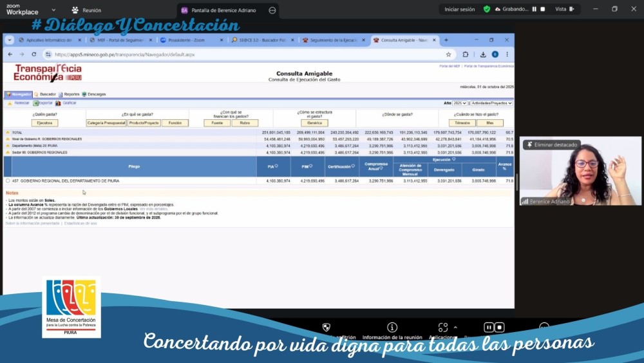This screenshot has width=644, height=363.
Task: Click the Genérica button
Action: (314, 123)
